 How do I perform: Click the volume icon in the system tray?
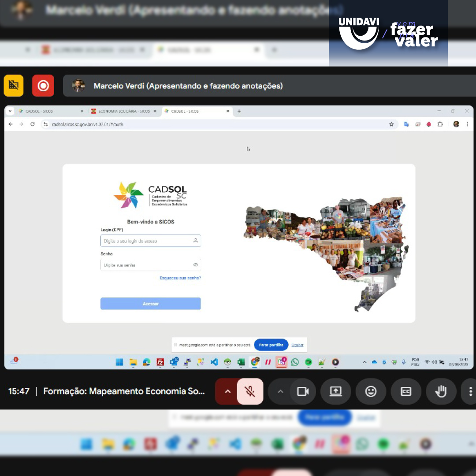pos(434,362)
